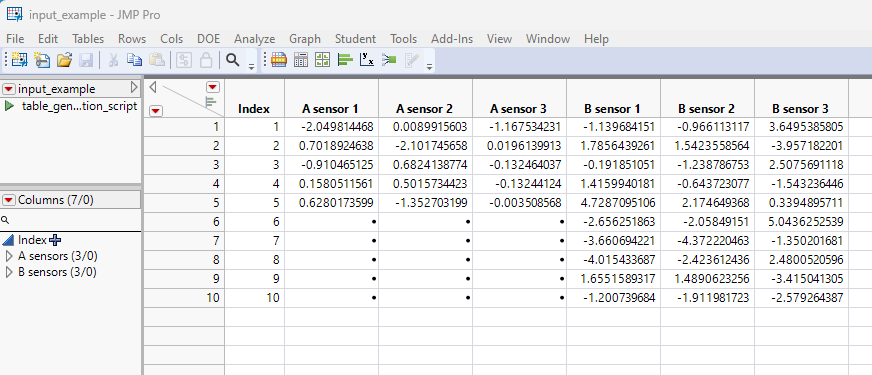872x375 pixels.
Task: Select the B sensor 3 column header
Action: (801, 98)
